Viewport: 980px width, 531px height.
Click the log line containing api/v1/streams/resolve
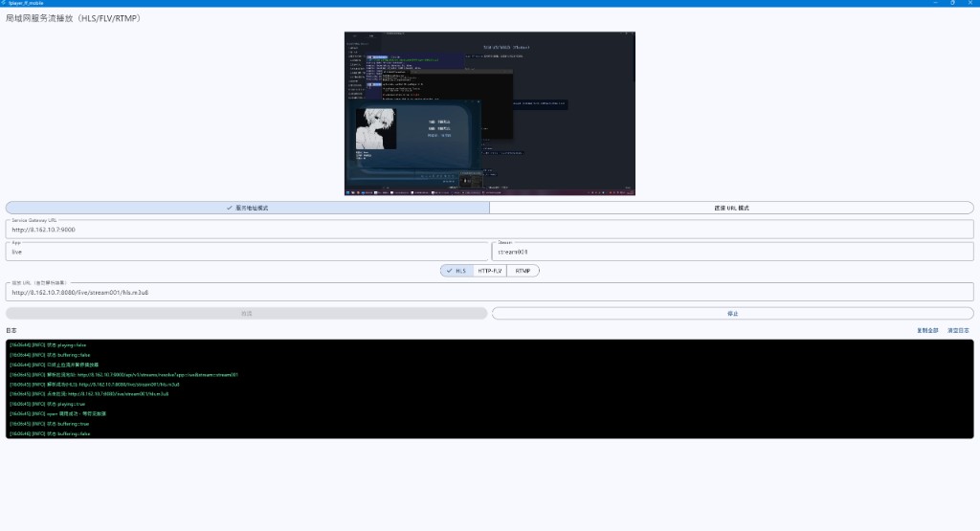click(x=123, y=375)
